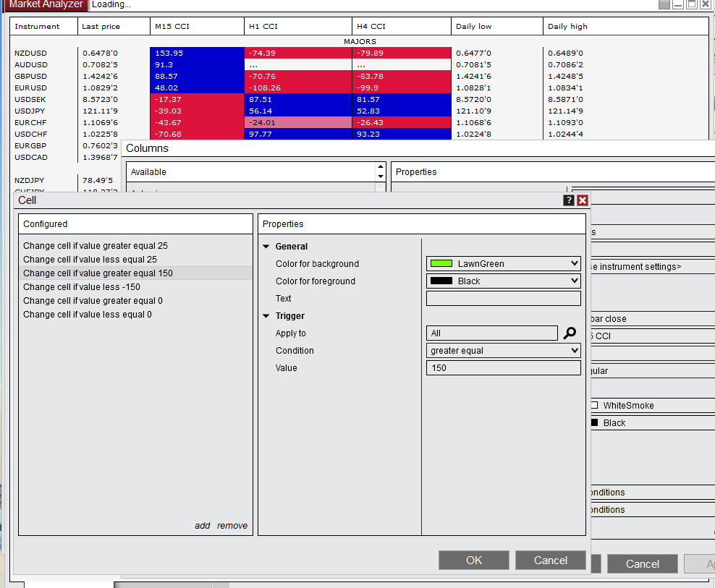Minimize the Market Analyzer window

(x=677, y=4)
